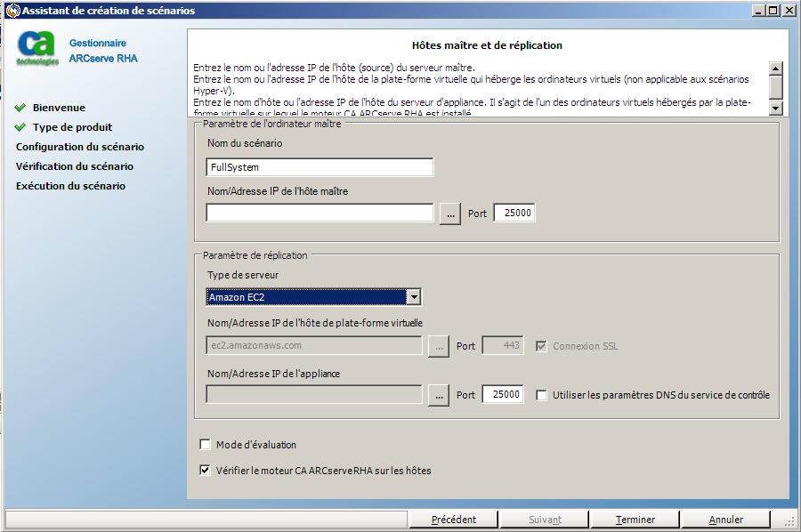Click the port 443 field

(x=503, y=345)
